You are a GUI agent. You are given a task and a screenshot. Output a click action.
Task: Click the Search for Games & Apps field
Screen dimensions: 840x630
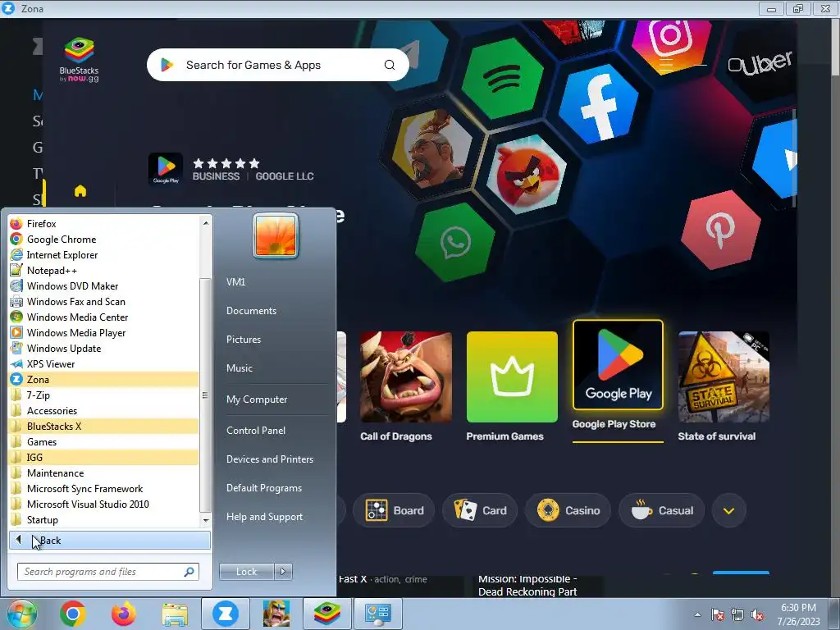277,65
